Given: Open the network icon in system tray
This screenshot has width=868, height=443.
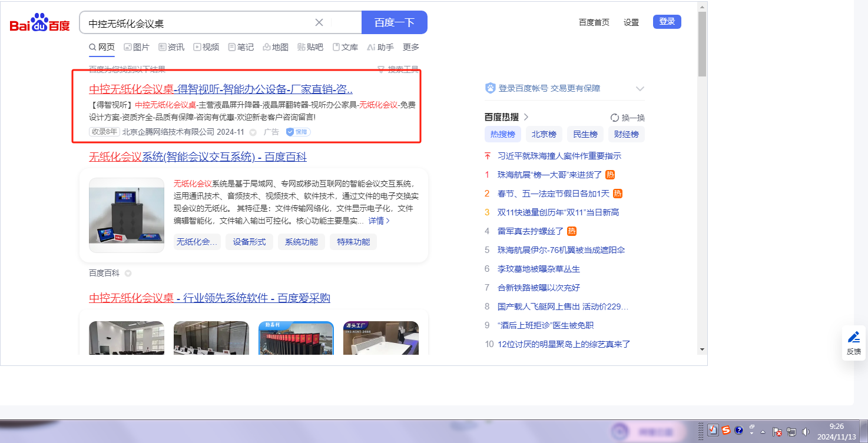Looking at the screenshot, I should (791, 431).
